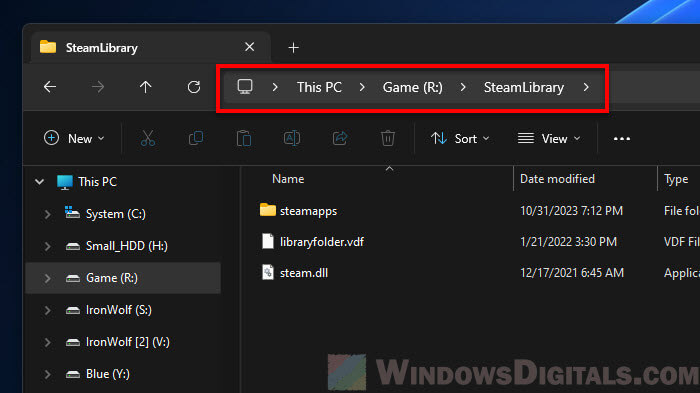Image resolution: width=700 pixels, height=393 pixels.
Task: Collapse the This PC tree node
Action: point(39,182)
